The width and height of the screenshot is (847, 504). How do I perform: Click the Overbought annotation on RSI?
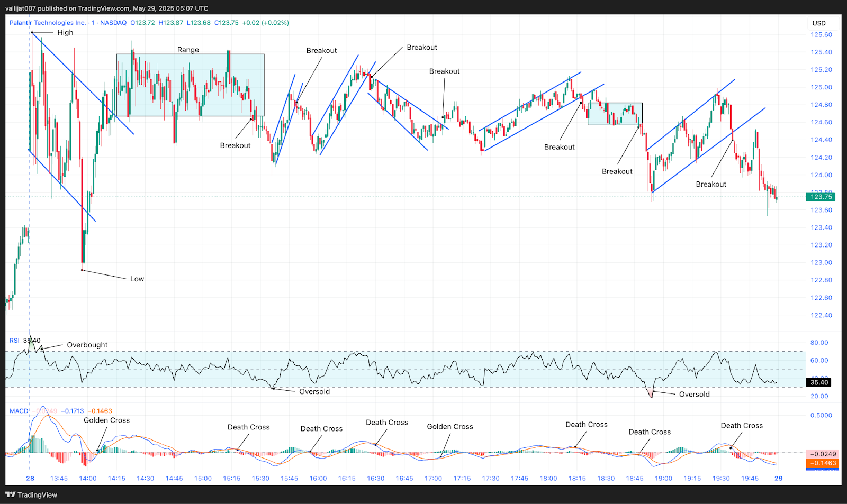[x=87, y=345]
